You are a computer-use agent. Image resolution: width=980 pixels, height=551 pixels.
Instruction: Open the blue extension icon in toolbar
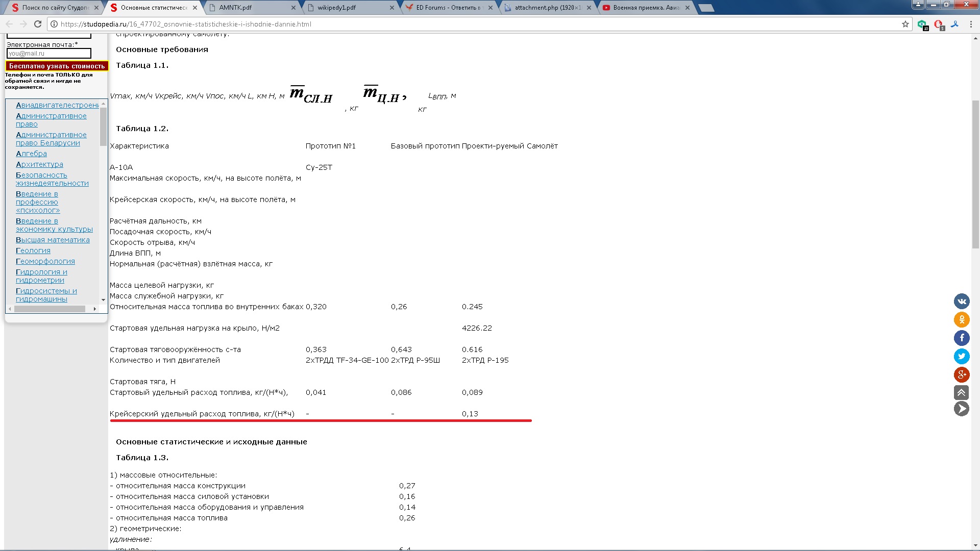click(x=954, y=24)
